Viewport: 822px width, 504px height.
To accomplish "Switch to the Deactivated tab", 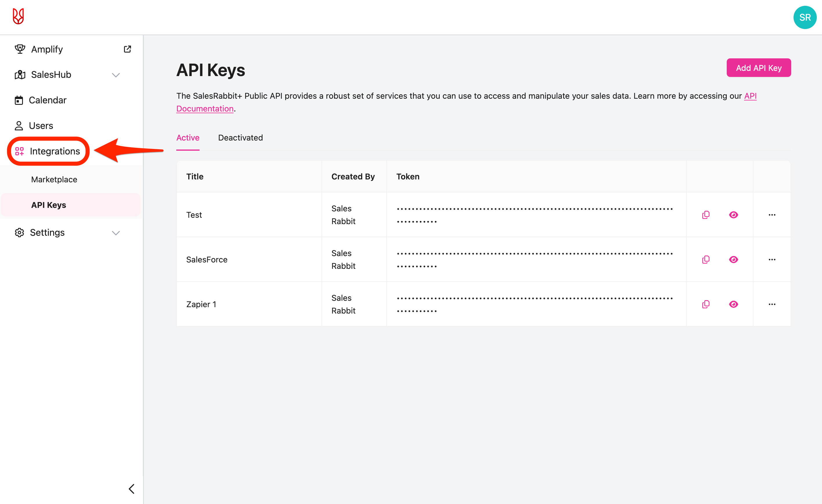I will [x=240, y=138].
